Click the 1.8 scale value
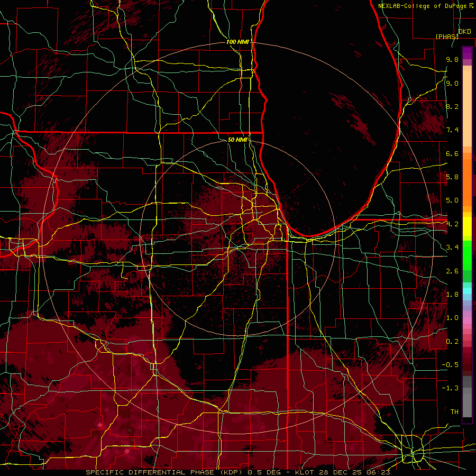The image size is (476, 476). pos(452,295)
